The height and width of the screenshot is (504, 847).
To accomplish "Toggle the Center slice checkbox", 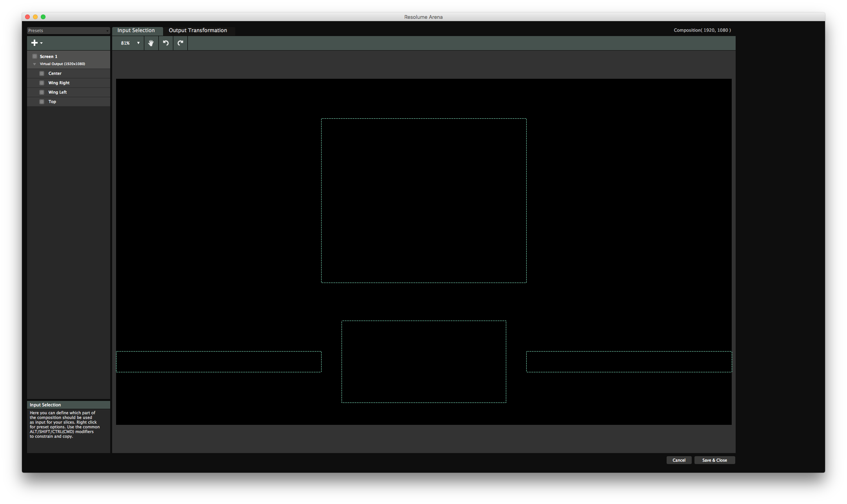I will pos(42,73).
